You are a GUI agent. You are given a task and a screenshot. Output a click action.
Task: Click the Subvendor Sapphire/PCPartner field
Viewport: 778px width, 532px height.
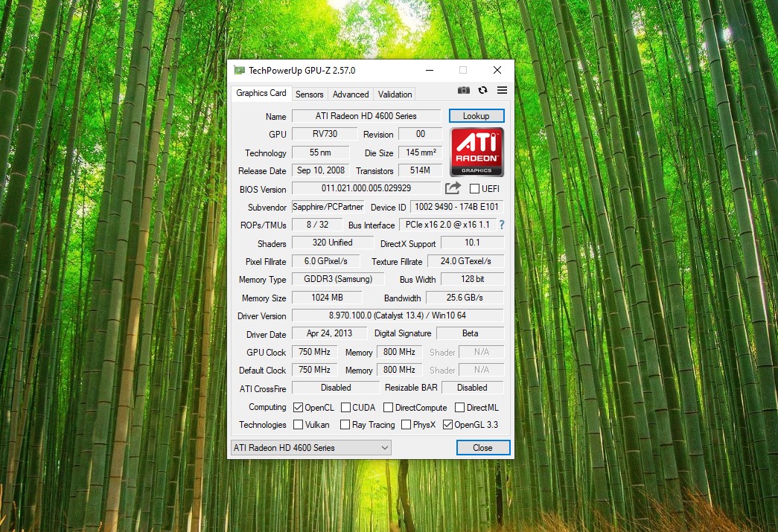tap(328, 207)
